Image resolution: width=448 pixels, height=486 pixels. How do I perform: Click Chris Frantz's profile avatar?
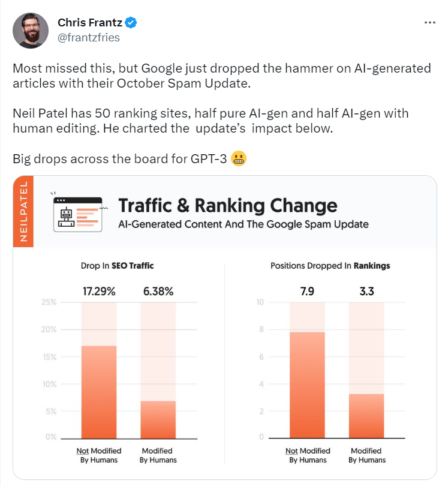[31, 31]
